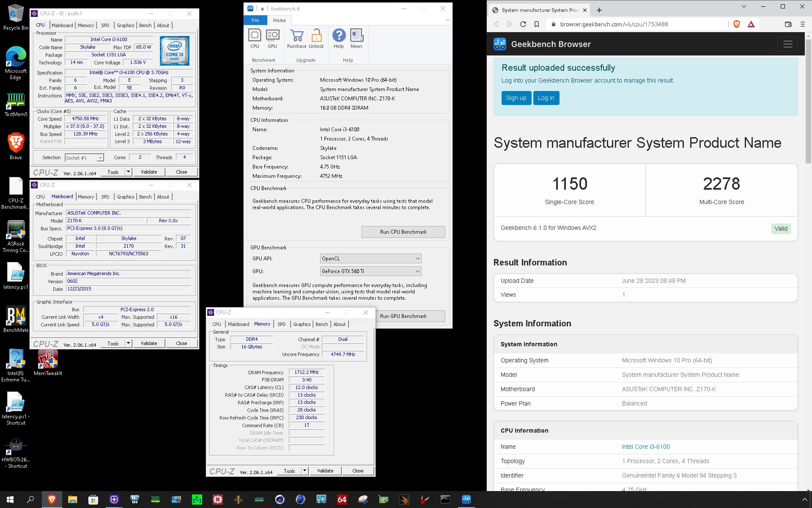The height and width of the screenshot is (508, 812).
Task: Click Brave browser icon in taskbar
Action: [52, 500]
